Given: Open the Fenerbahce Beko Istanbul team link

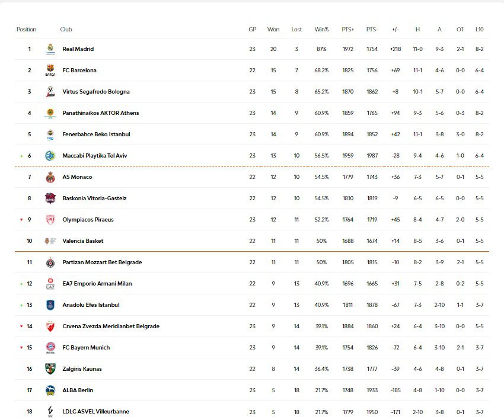Looking at the screenshot, I should tap(96, 134).
